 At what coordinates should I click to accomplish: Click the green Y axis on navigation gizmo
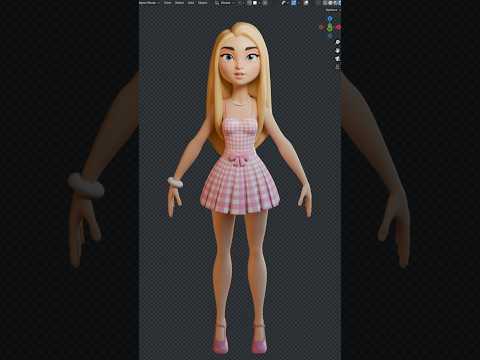point(330,28)
